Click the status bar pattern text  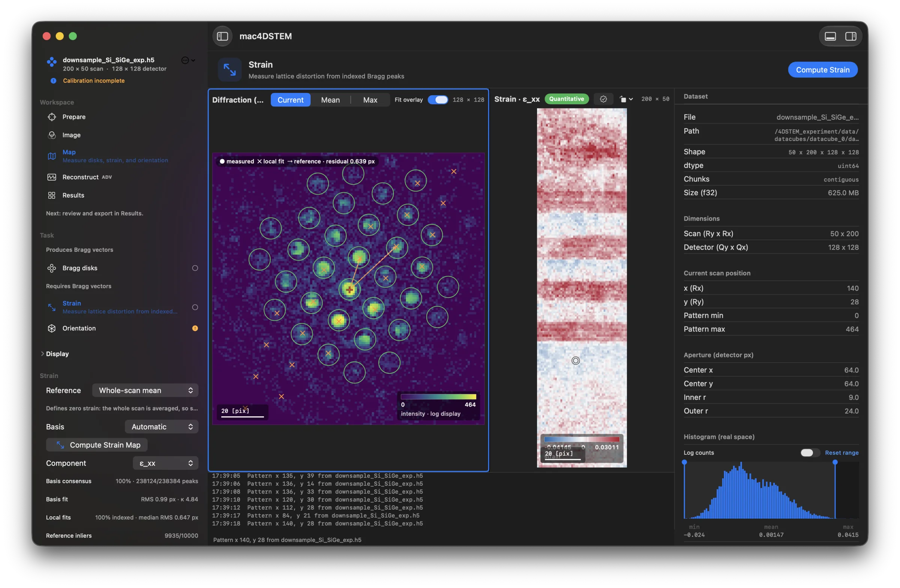(x=287, y=540)
